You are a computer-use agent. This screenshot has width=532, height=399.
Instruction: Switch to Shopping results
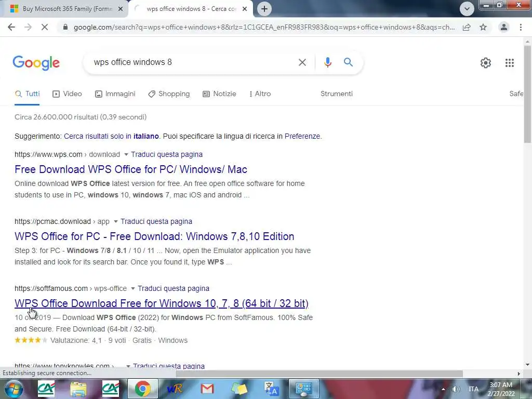click(169, 94)
